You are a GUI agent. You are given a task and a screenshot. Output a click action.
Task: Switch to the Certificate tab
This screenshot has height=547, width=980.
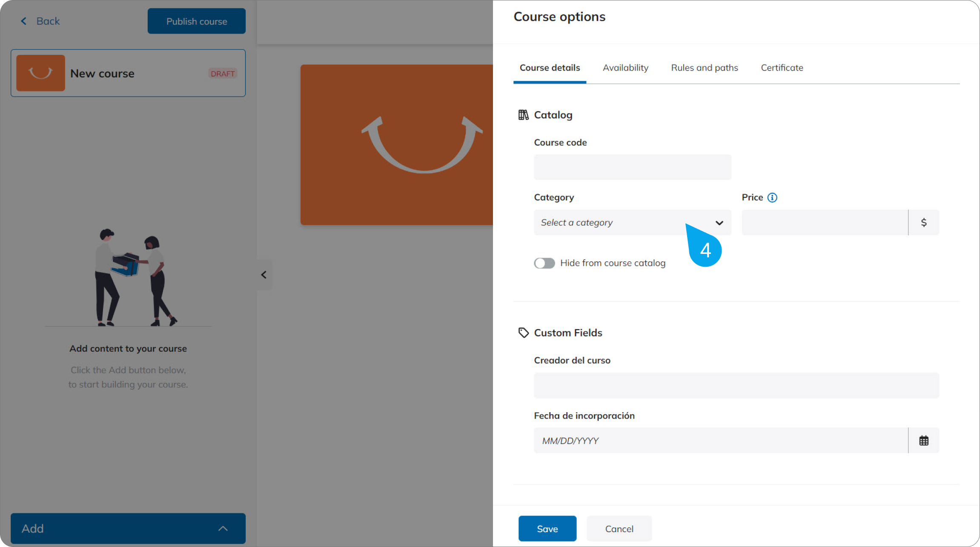(x=782, y=68)
